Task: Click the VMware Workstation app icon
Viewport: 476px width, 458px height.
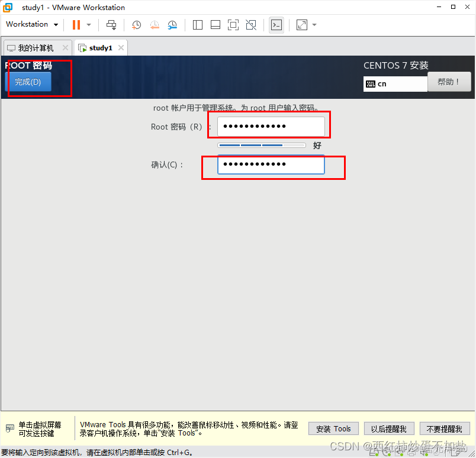Action: coord(8,7)
